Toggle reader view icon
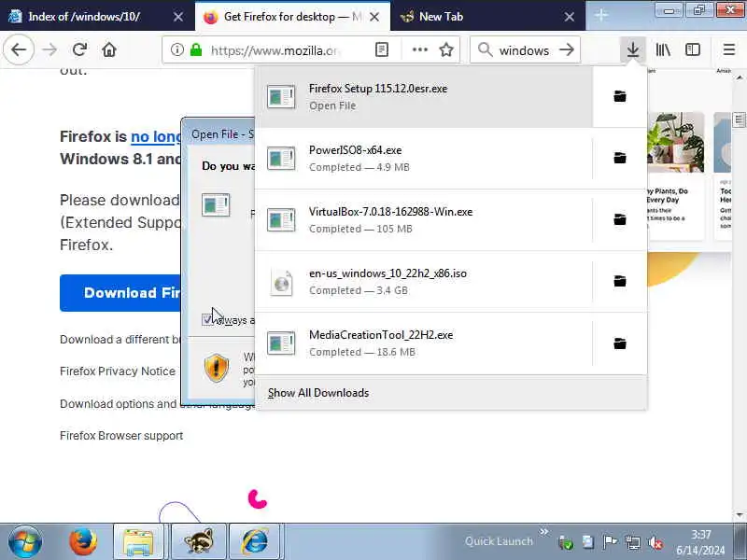 (382, 49)
